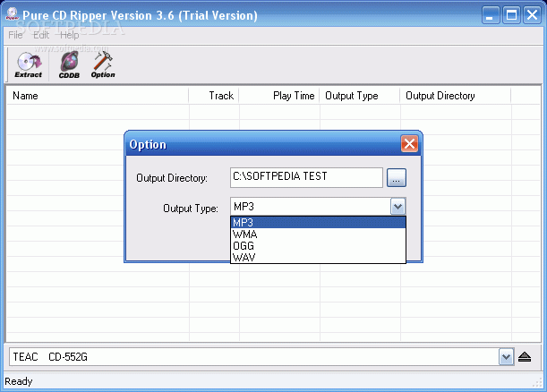Sort by Name column header
547x392 pixels.
click(98, 96)
